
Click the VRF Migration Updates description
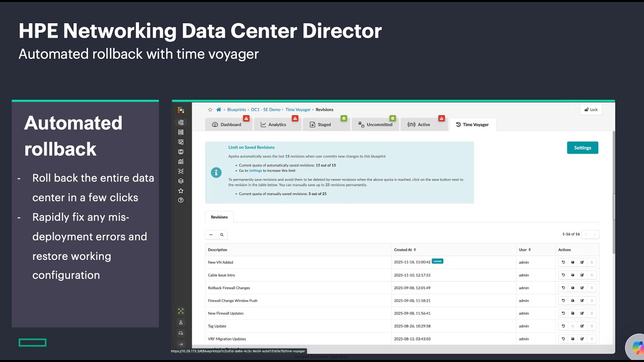click(227, 339)
